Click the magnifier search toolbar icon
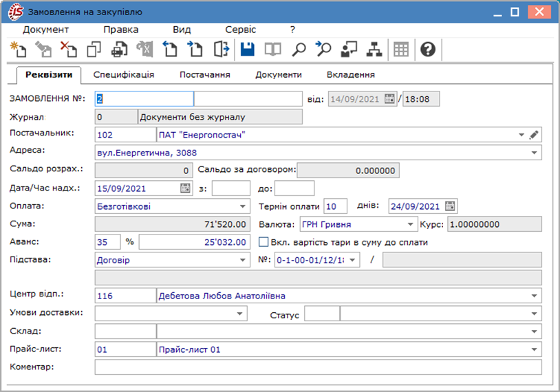The width and height of the screenshot is (560, 392). tap(299, 50)
